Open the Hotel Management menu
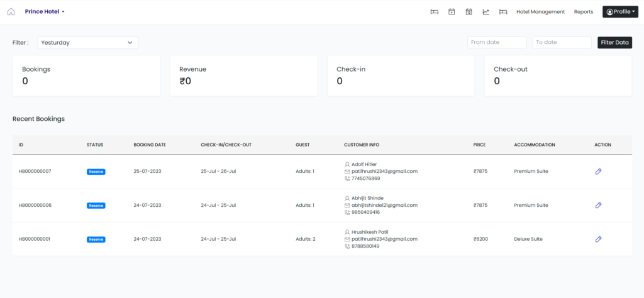This screenshot has width=644, height=298. [540, 12]
